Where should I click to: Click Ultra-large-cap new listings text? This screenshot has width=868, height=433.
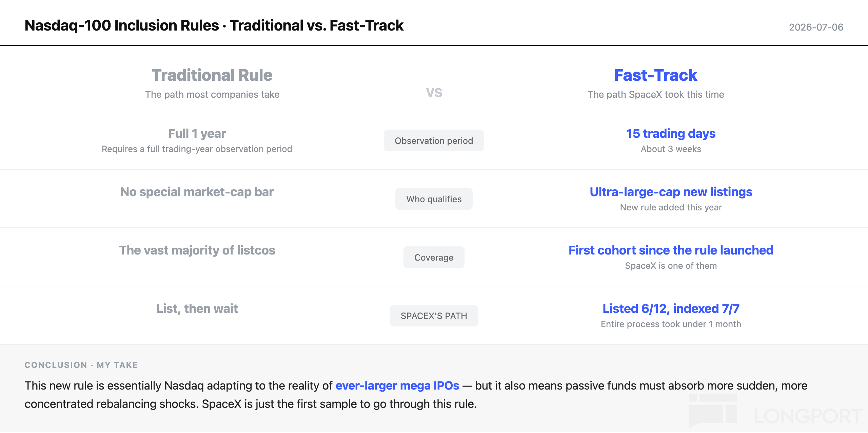[x=671, y=192]
